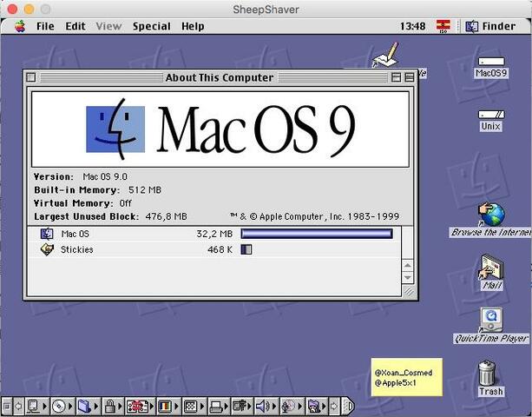
Task: Click the scroll down arrow in memory list
Action: (408, 277)
